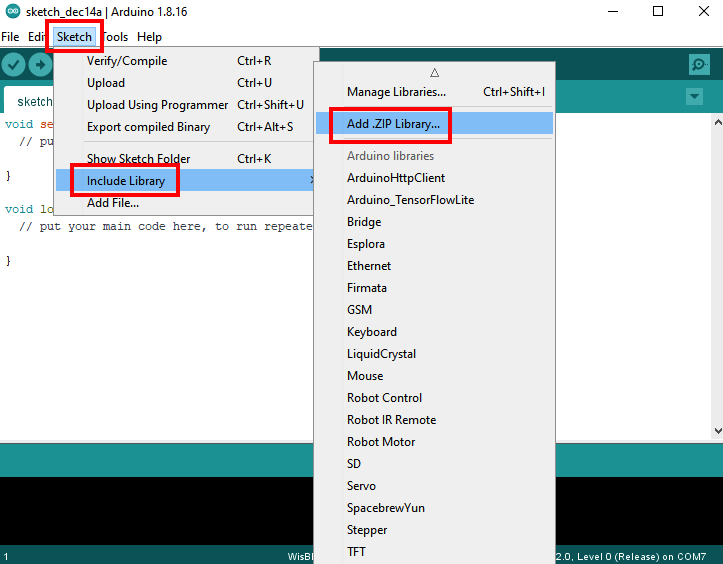Select Show Sketch Folder

184,159
